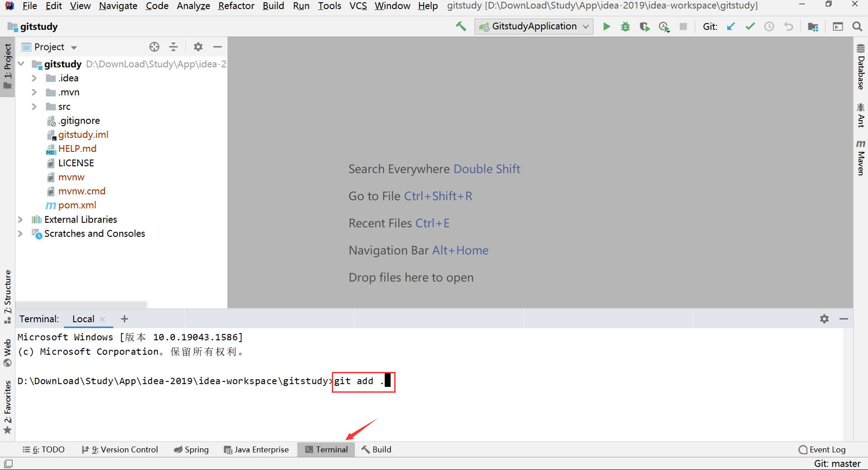868x470 pixels.
Task: Open the 6: TODO tool window
Action: coord(43,450)
